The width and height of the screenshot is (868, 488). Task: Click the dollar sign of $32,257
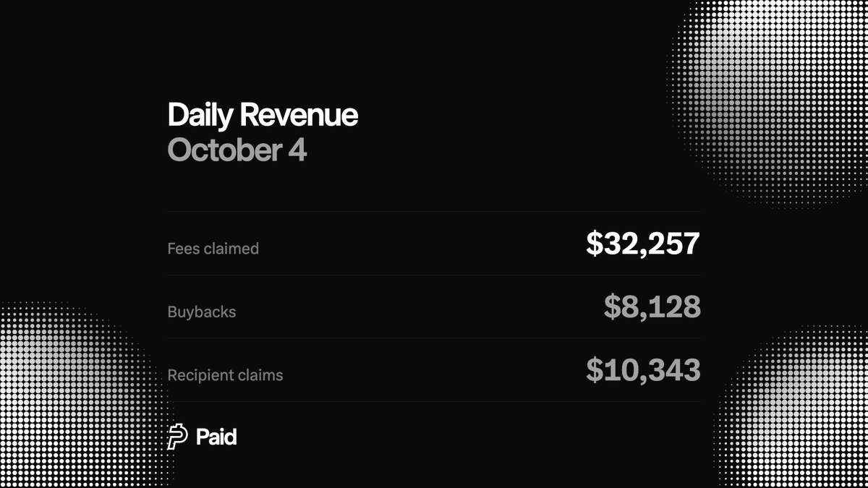tap(594, 244)
